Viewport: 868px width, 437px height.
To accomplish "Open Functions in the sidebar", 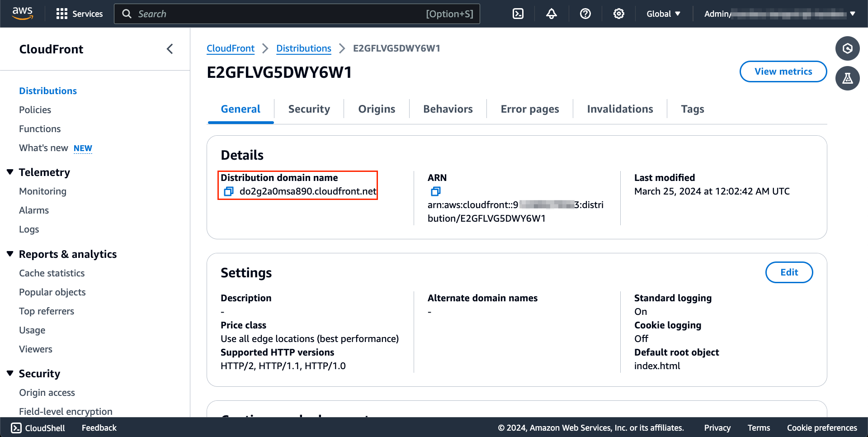I will pyautogui.click(x=40, y=129).
